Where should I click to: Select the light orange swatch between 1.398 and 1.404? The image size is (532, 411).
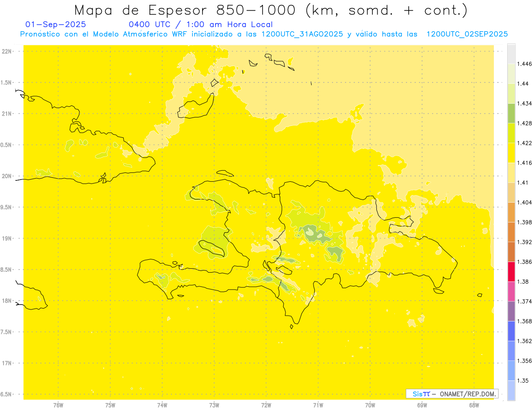[x=511, y=212]
